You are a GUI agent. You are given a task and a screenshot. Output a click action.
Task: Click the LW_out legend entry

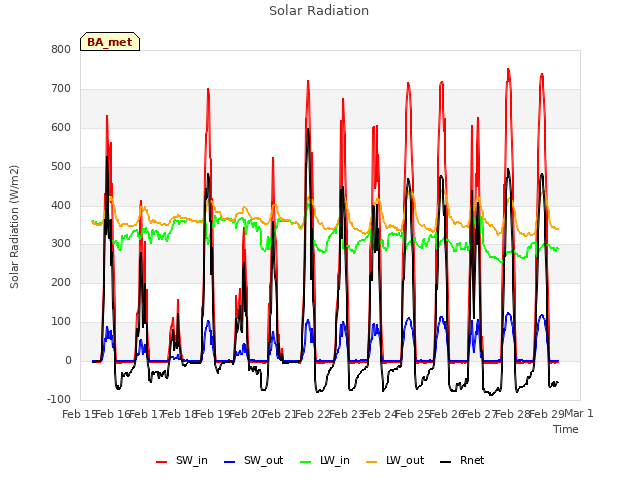[x=395, y=460]
